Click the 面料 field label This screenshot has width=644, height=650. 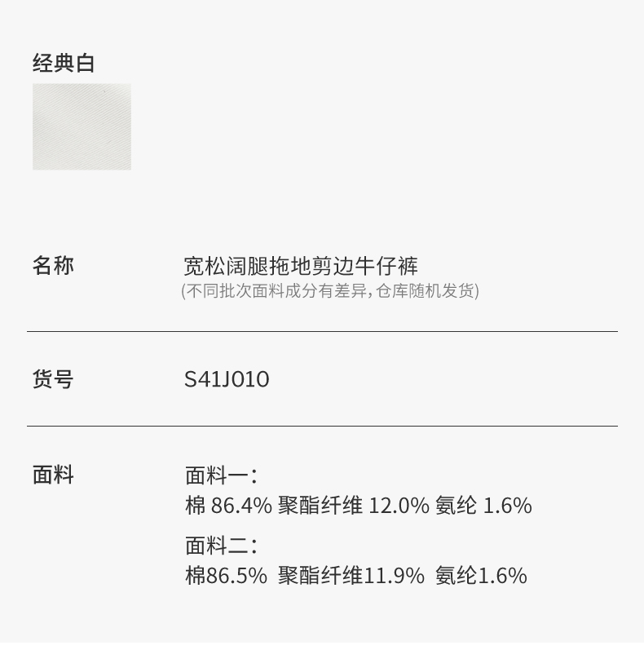[53, 475]
